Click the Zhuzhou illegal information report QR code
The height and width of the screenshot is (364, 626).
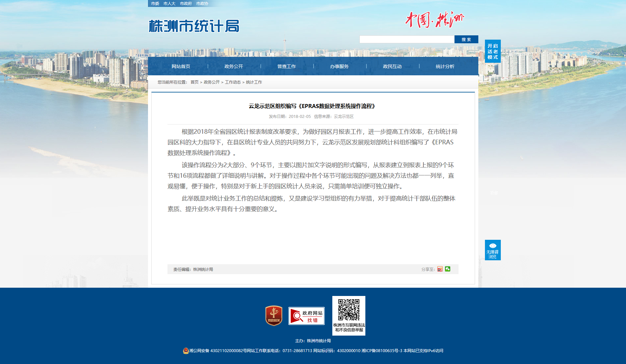coord(349,310)
